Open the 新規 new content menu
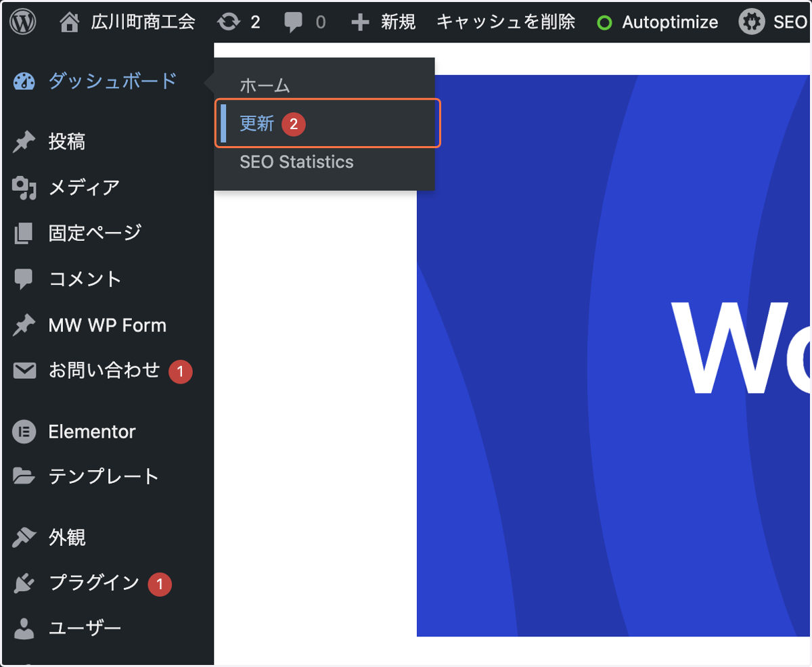Image resolution: width=812 pixels, height=667 pixels. (x=398, y=22)
